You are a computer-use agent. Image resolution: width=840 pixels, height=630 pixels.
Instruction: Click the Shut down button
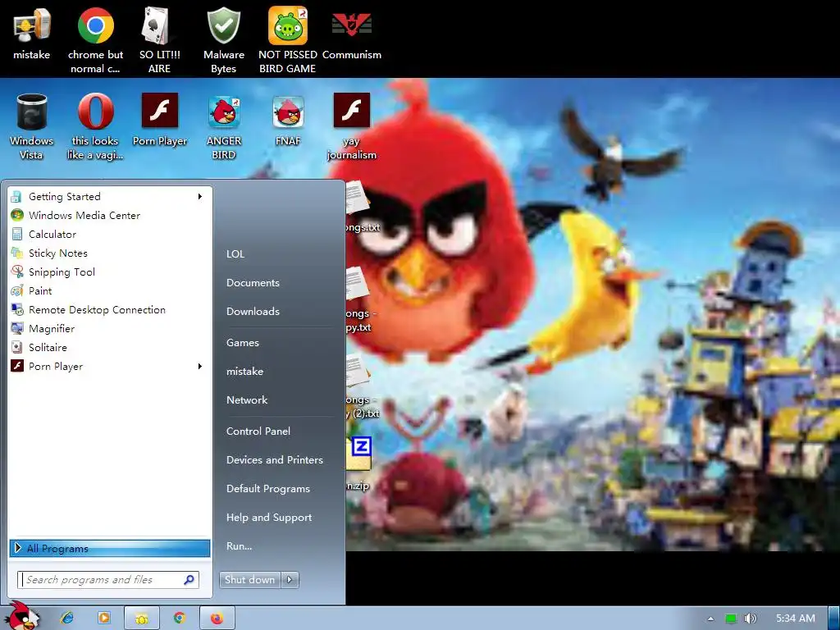pos(249,580)
